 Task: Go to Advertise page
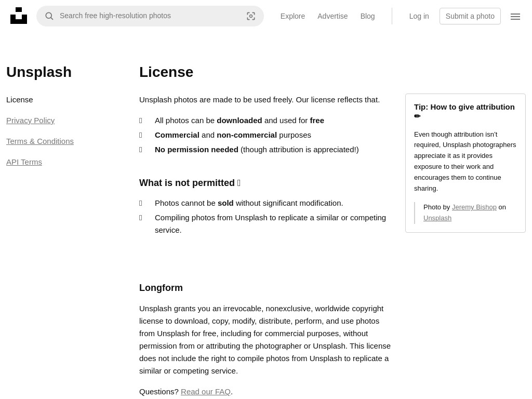pos(332,16)
